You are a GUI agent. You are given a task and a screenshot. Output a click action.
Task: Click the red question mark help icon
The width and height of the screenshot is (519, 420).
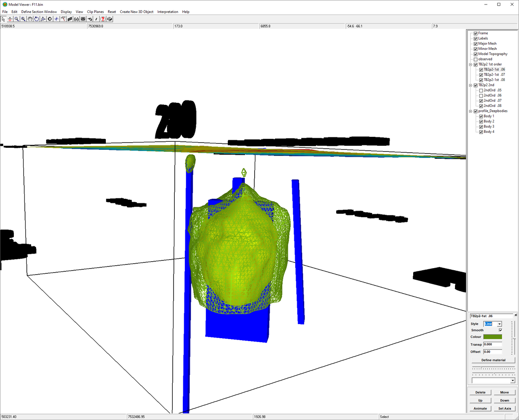[103, 19]
